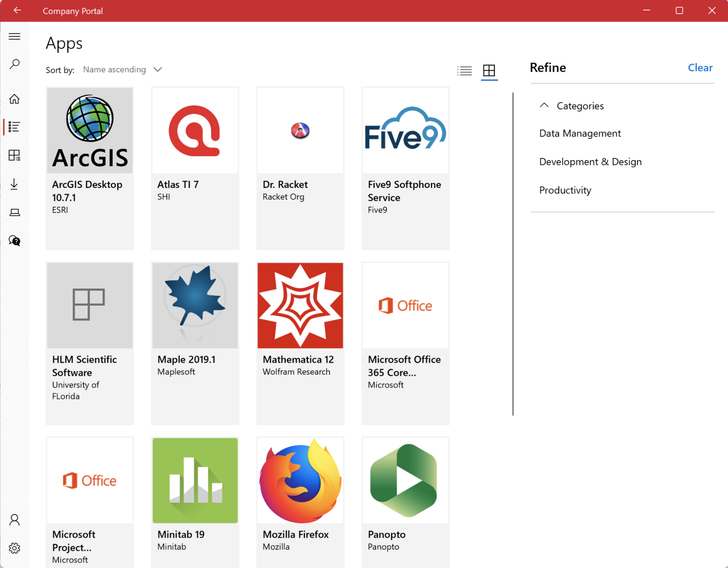Image resolution: width=728 pixels, height=568 pixels.
Task: Open the app categories grid icon
Action: [x=15, y=155]
